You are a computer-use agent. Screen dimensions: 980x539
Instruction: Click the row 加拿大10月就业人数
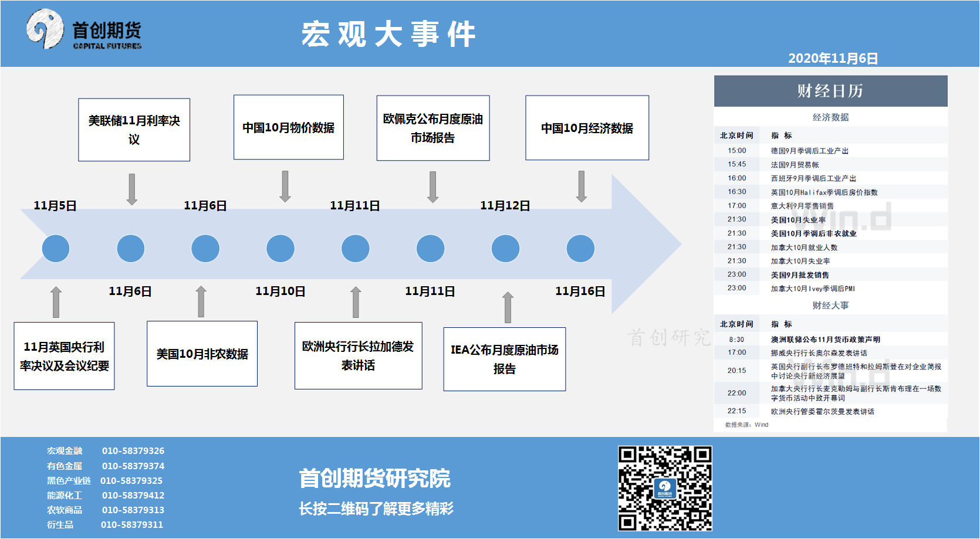point(830,247)
